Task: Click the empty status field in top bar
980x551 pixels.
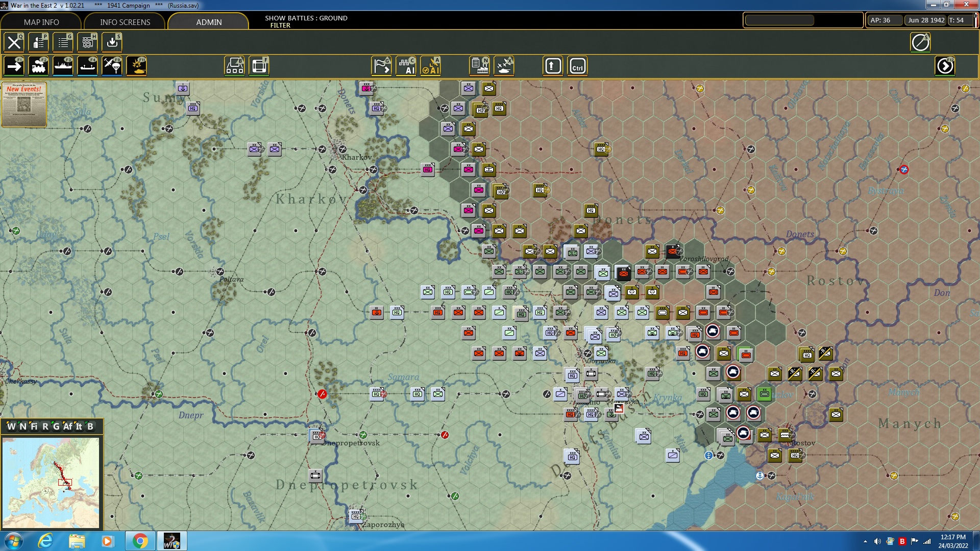Action: coord(779,20)
